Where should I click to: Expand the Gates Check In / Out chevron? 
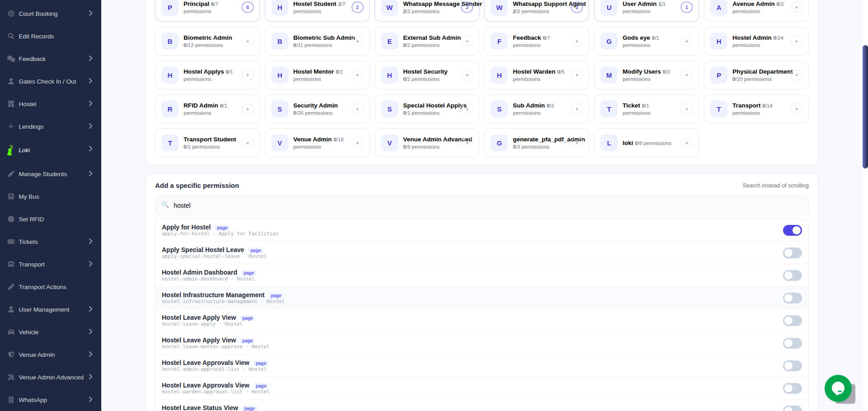(x=90, y=81)
